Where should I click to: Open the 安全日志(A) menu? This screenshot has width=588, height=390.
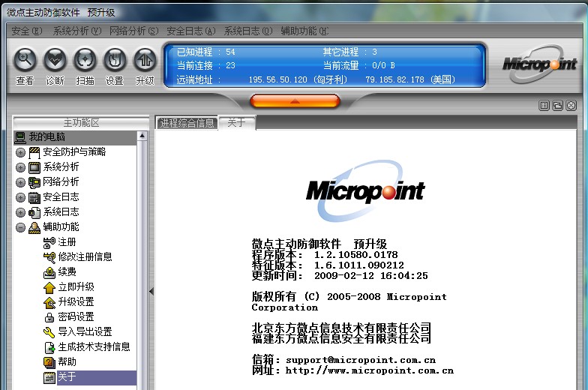point(191,31)
